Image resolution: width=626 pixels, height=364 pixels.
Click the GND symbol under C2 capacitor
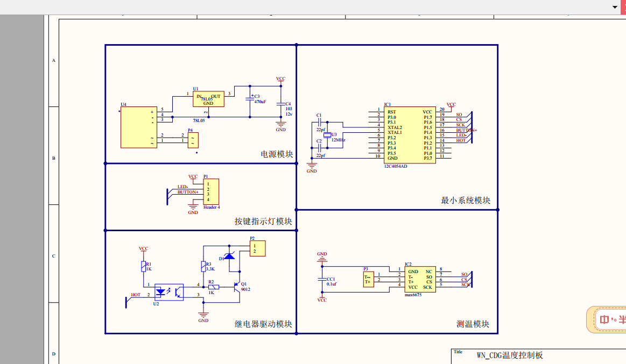click(312, 167)
